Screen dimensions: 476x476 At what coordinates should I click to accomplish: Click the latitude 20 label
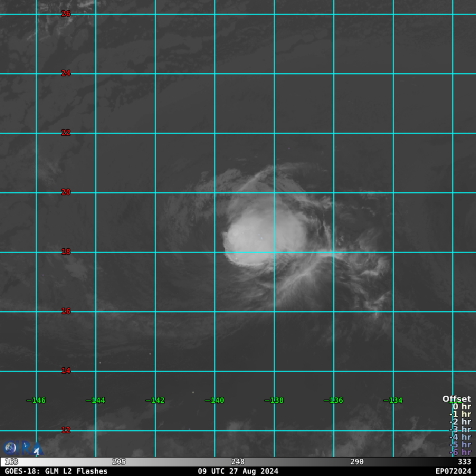66,192
